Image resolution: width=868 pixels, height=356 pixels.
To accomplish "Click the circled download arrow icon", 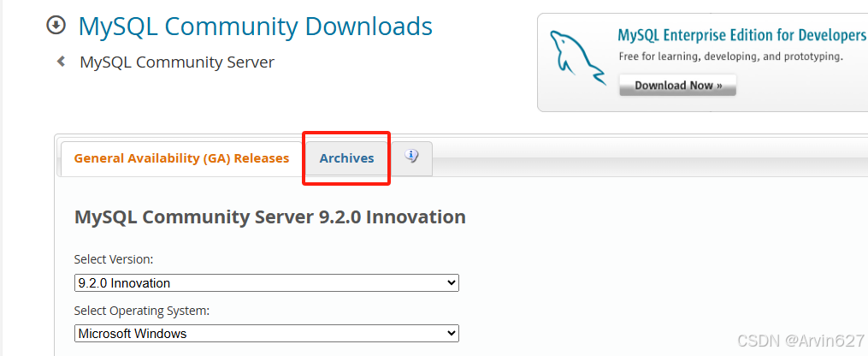I will point(56,26).
